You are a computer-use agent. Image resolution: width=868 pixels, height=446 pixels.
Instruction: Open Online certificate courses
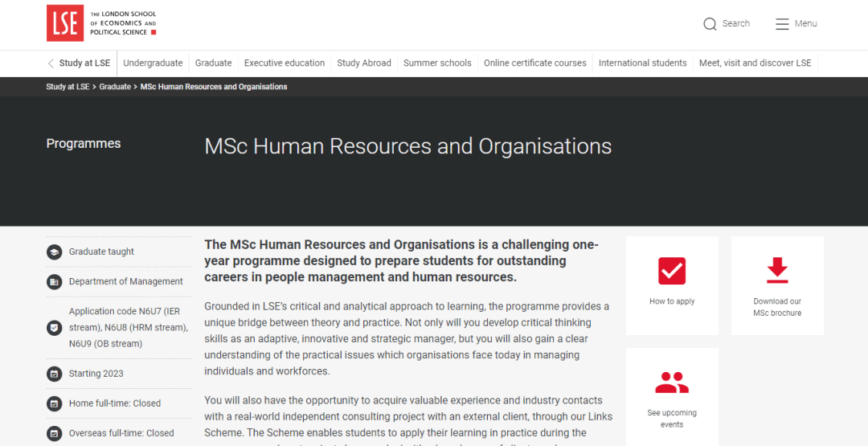point(534,63)
